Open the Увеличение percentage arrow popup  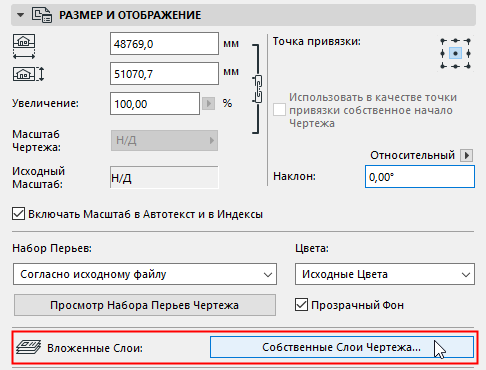208,104
